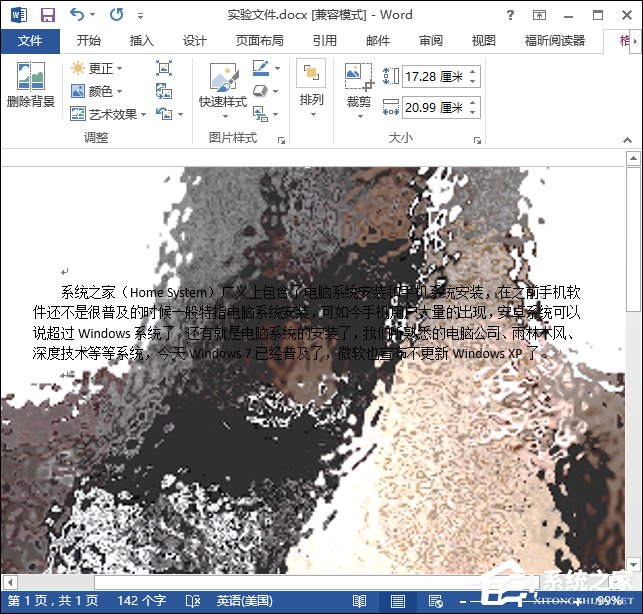Undo the last action

click(x=78, y=16)
